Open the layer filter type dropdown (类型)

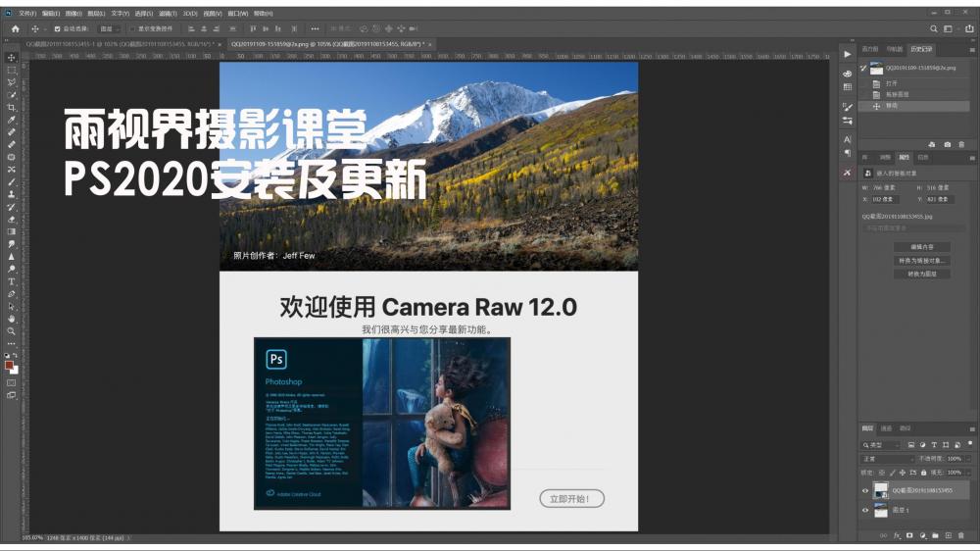click(881, 445)
